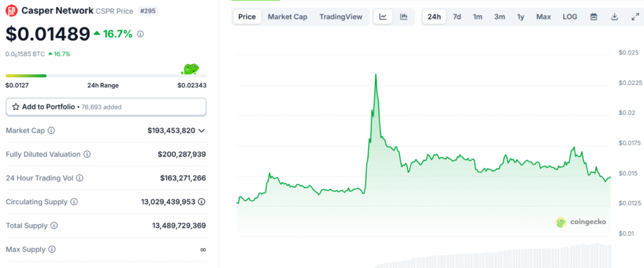Click the 13,489,729,369 total supply value

click(x=179, y=226)
